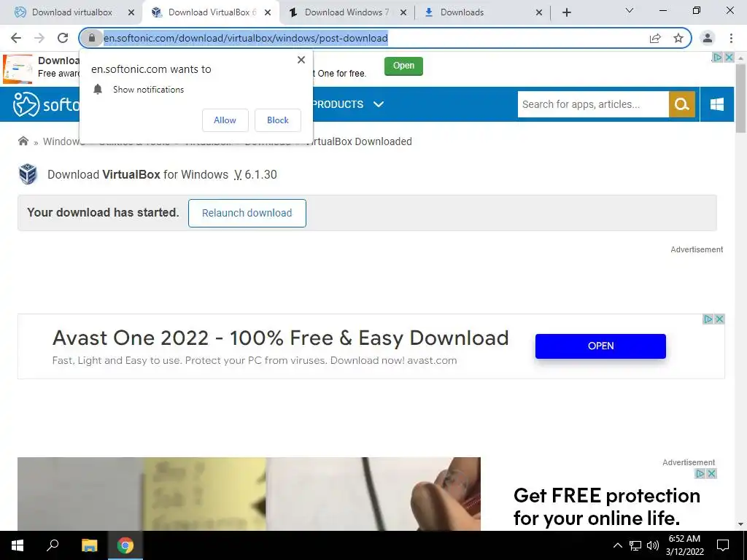Open the volume control tray icon

(653, 545)
